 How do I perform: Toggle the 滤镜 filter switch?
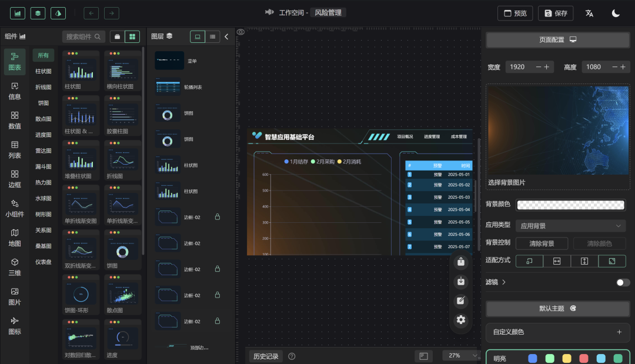pos(623,283)
